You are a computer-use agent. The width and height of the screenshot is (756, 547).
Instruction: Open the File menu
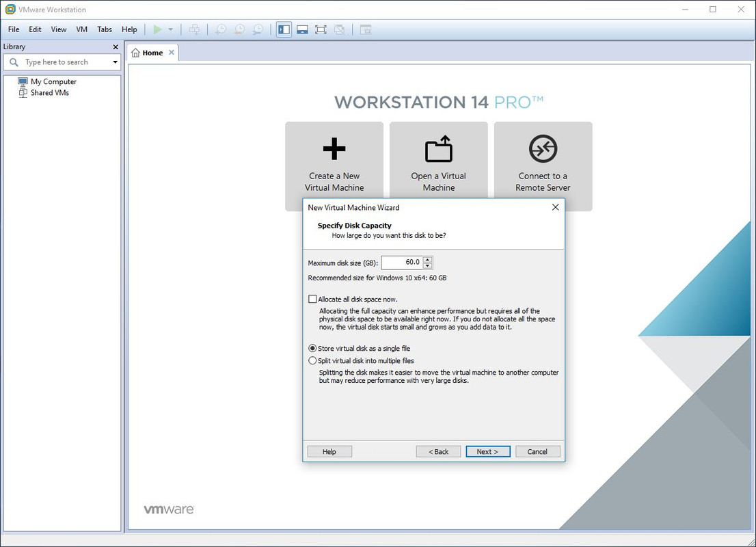tap(14, 29)
